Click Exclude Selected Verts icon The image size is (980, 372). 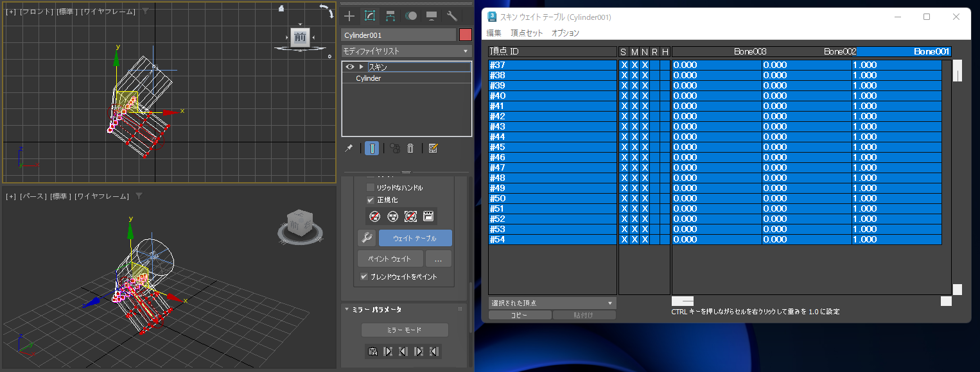(374, 216)
